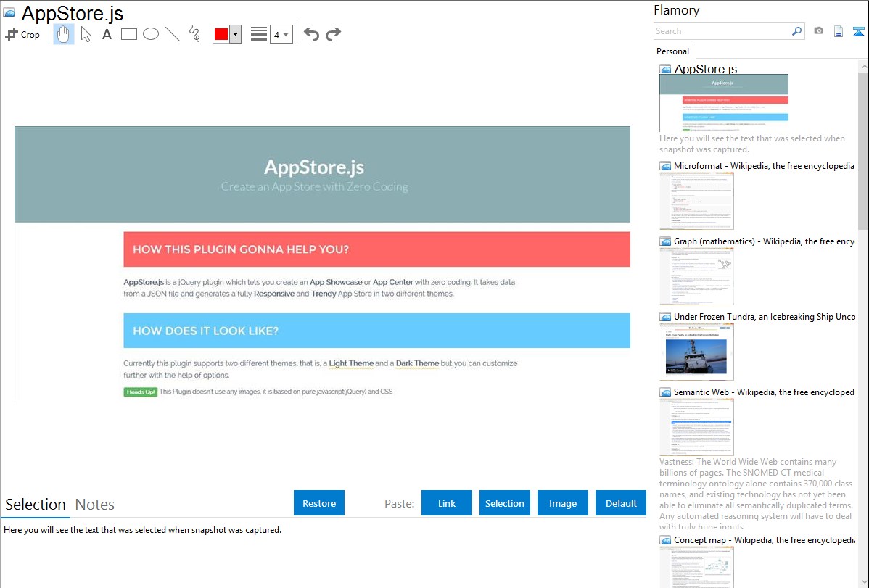Click the icon beside Graph (mathematics) title
The height and width of the screenshot is (588, 869).
665,241
